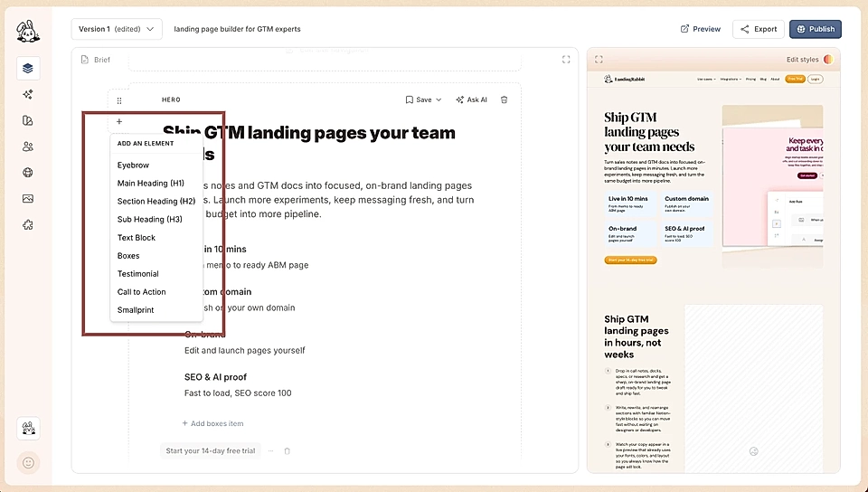The image size is (868, 492).
Task: Click the orange free trial CTA in preview
Action: (x=630, y=260)
